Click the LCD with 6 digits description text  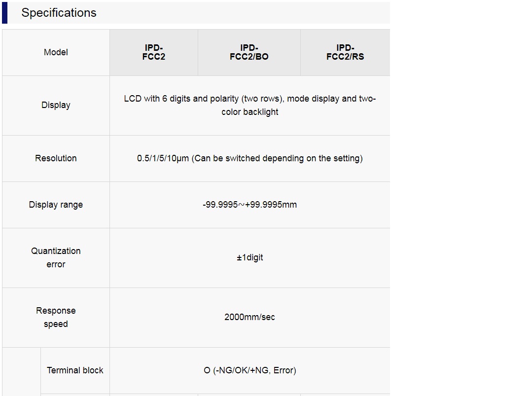(x=249, y=105)
